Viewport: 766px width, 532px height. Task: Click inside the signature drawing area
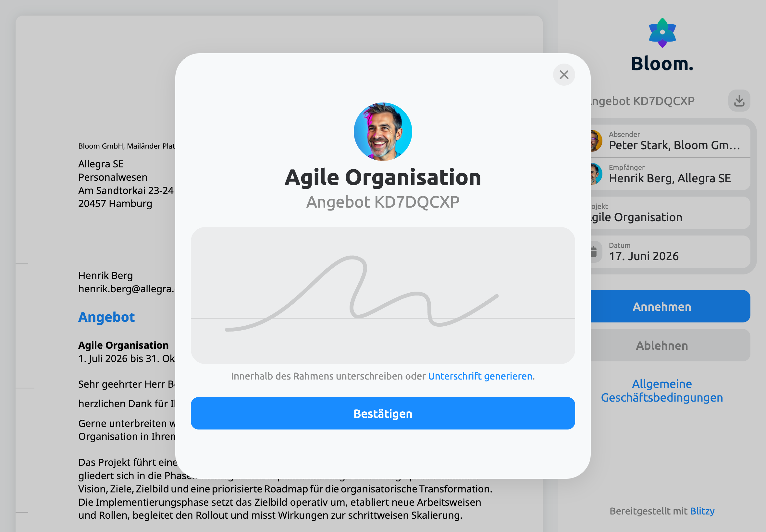[x=382, y=295]
